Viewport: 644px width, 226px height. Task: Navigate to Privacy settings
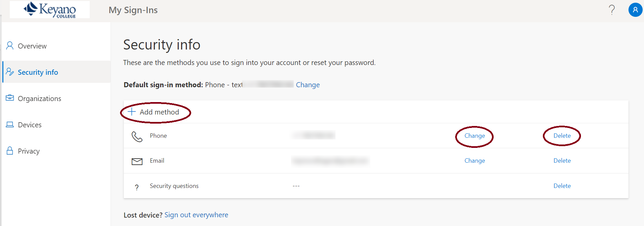(x=29, y=151)
